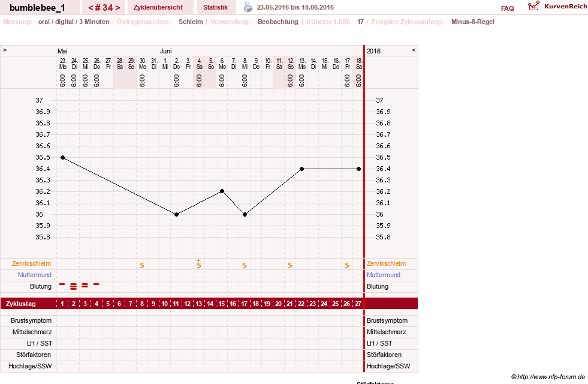Click the FAQ link

click(507, 8)
